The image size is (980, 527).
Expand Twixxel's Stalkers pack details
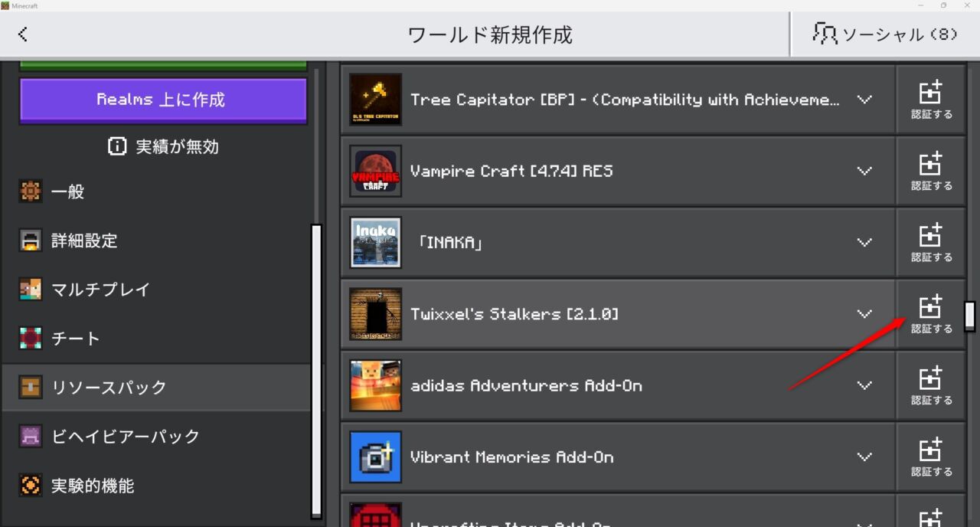click(x=864, y=313)
